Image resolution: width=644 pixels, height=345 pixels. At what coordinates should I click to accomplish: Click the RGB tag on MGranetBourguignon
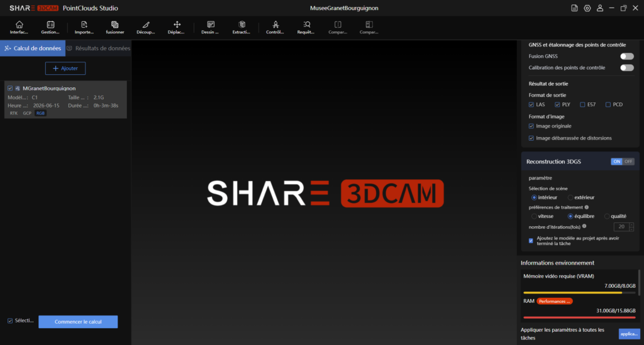[x=40, y=113]
